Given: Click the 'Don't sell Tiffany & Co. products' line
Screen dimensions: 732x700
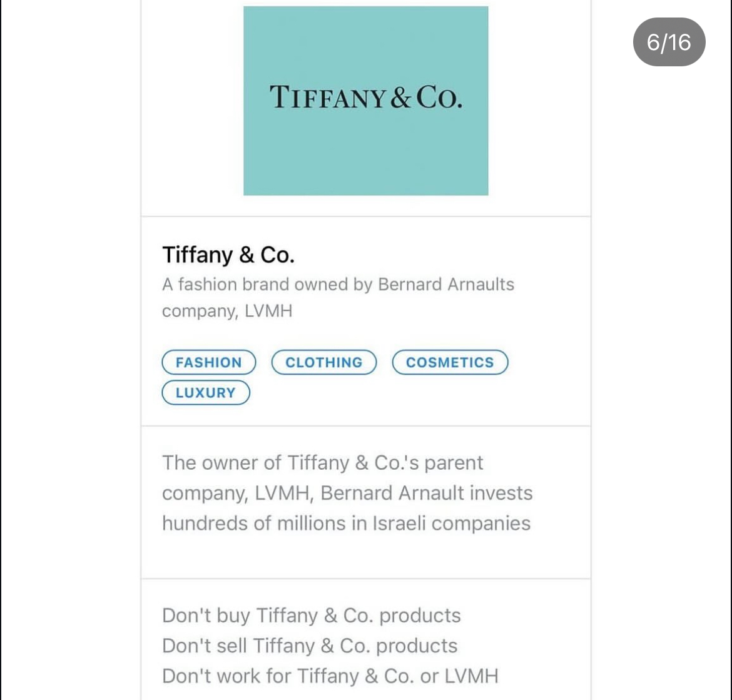Looking at the screenshot, I should [x=310, y=646].
